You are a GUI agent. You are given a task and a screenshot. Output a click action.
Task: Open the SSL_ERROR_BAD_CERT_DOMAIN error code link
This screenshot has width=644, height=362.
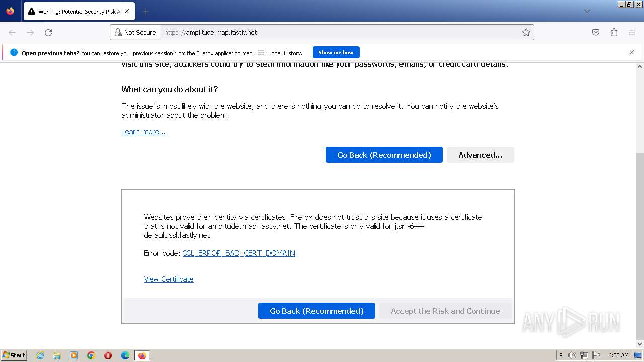pos(239,253)
